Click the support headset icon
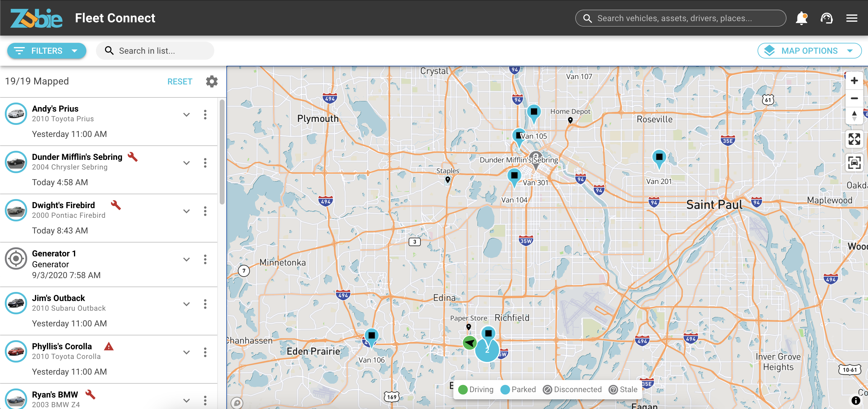 click(x=827, y=18)
